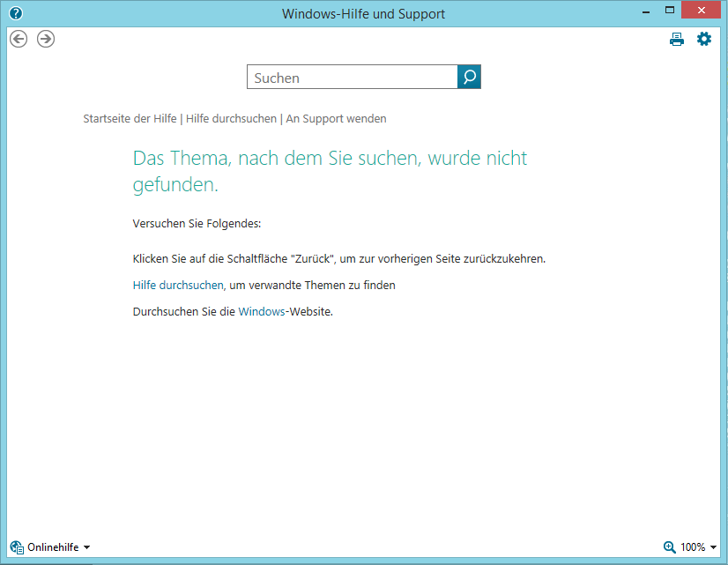Expand the Onlinehilfe dropdown arrow
Viewport: 728px width, 565px height.
coord(86,547)
